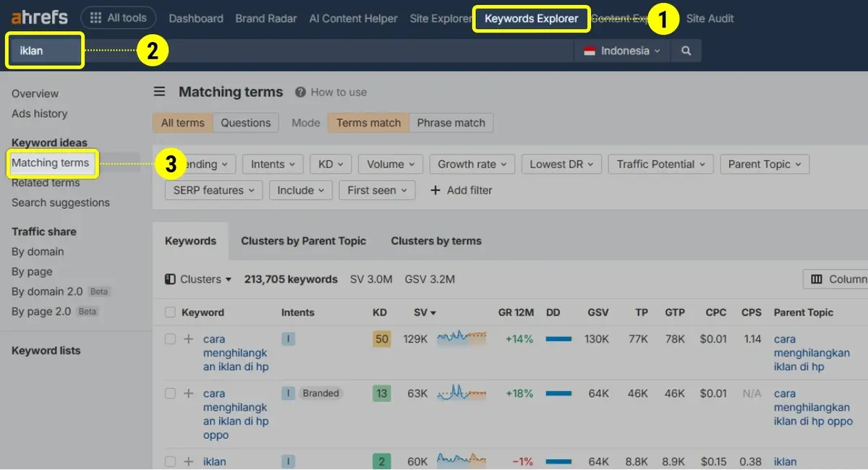Open the Traffic Potential filter
Screen dimensions: 868x470
pyautogui.click(x=661, y=164)
